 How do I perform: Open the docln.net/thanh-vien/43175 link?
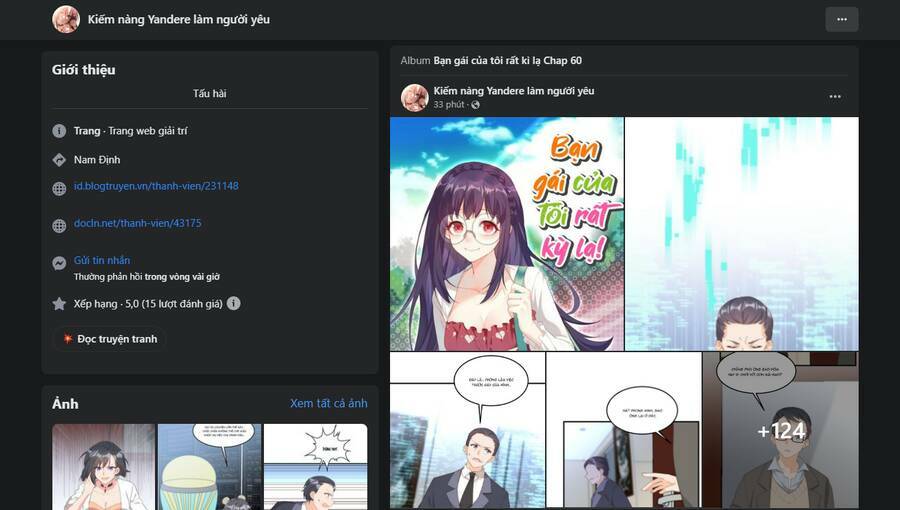[x=137, y=223]
